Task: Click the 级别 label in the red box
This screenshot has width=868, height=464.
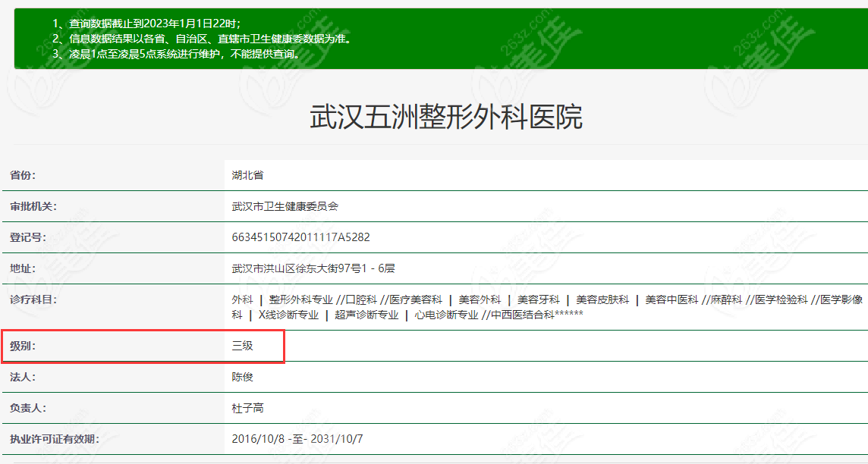Action: pyautogui.click(x=23, y=346)
